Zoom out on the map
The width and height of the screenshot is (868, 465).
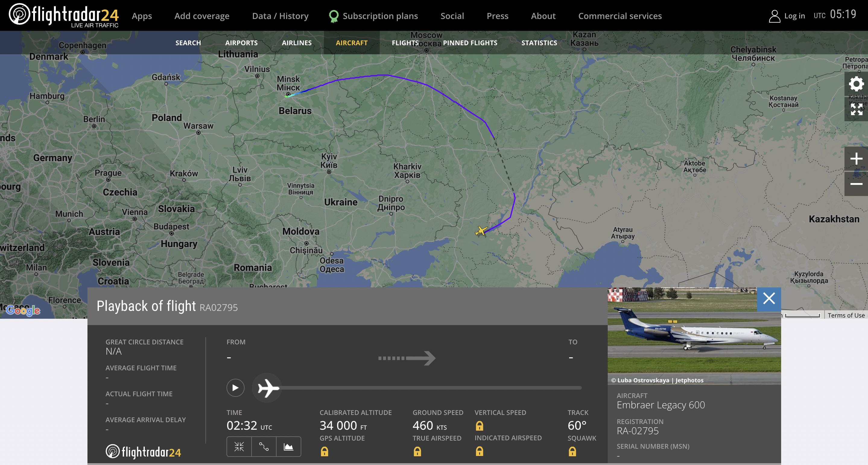coord(856,184)
